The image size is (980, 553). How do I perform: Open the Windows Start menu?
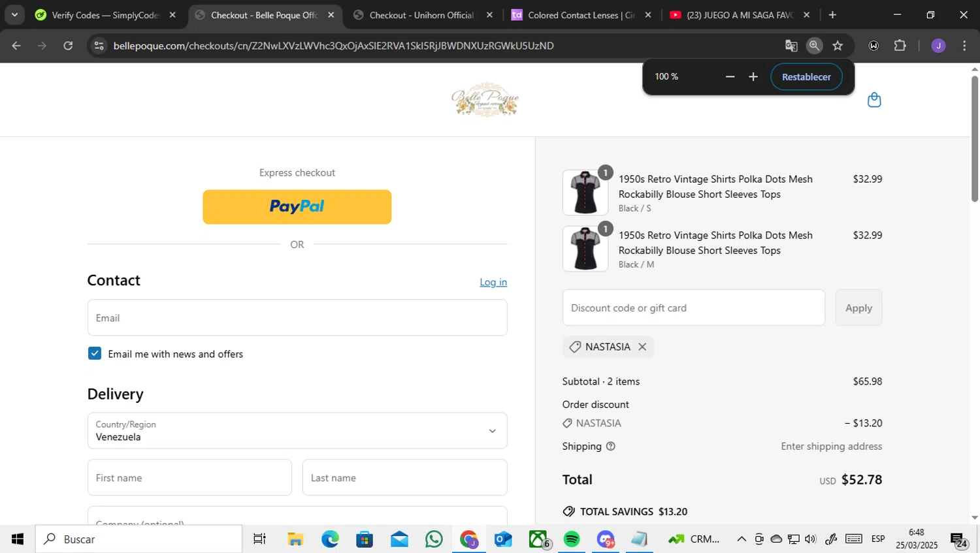click(18, 539)
